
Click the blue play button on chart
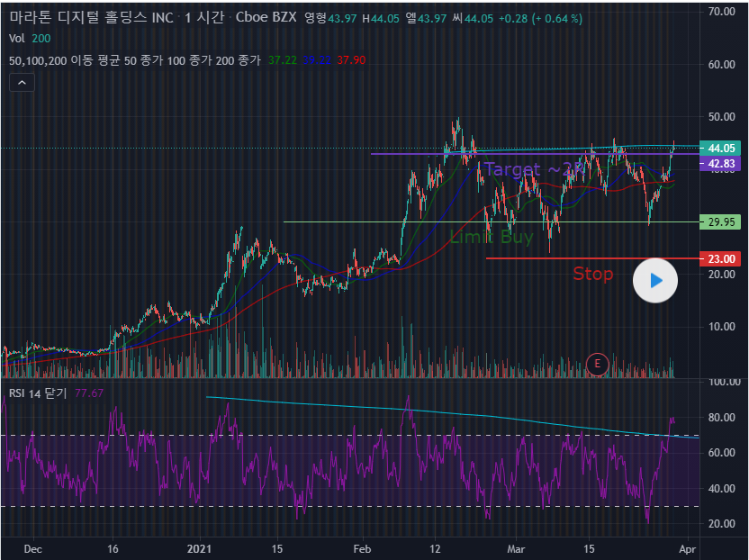point(655,281)
